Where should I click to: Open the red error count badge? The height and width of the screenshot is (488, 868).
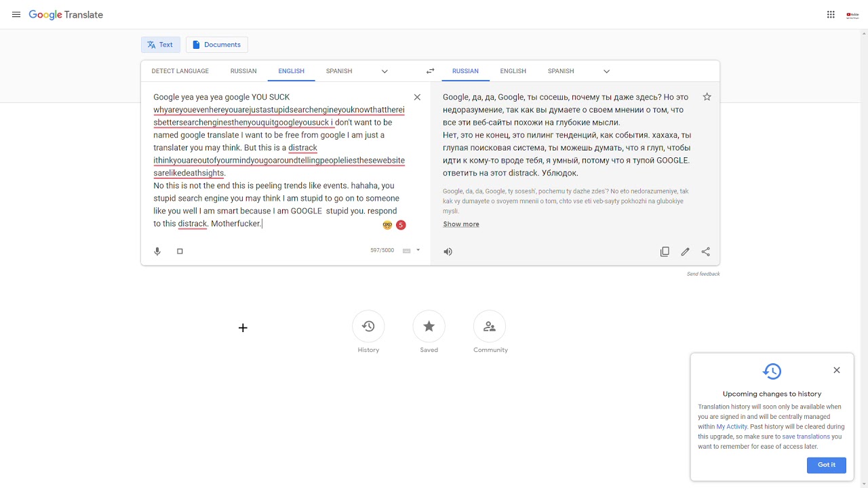tap(401, 225)
